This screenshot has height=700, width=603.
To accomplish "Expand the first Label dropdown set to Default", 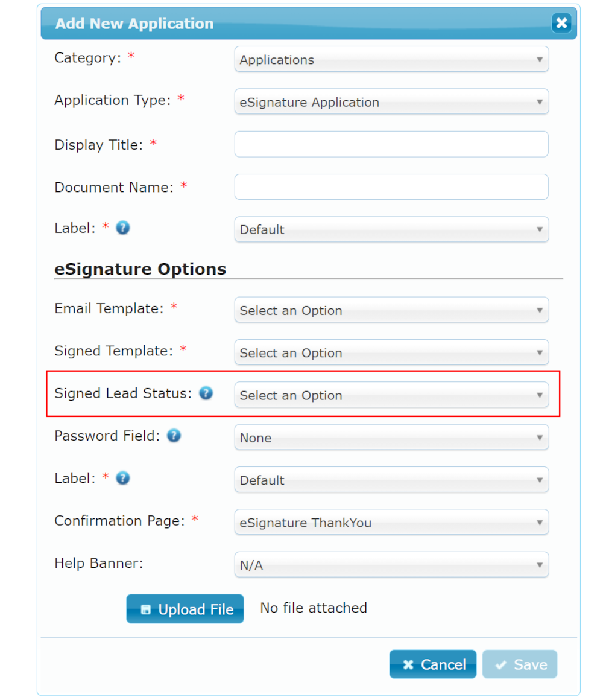I will click(391, 229).
